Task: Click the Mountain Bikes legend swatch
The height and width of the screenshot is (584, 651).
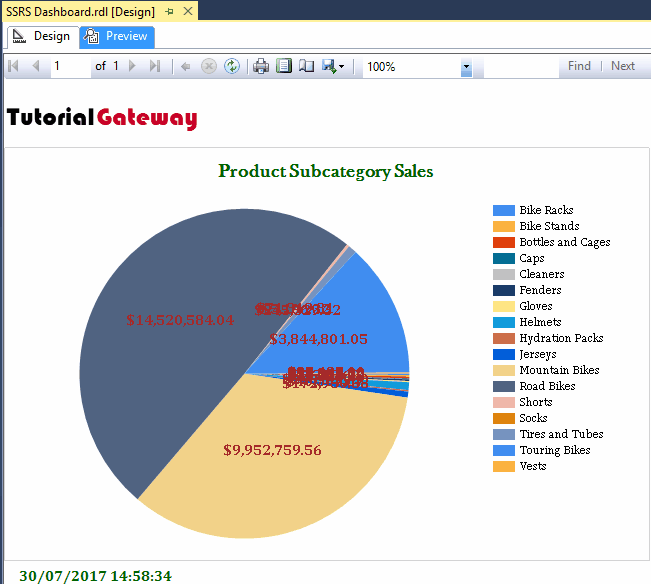Action: click(504, 371)
